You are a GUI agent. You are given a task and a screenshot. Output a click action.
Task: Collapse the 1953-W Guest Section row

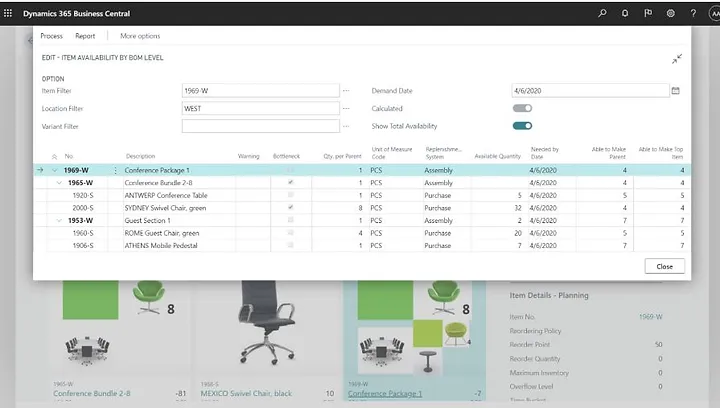[x=57, y=220]
